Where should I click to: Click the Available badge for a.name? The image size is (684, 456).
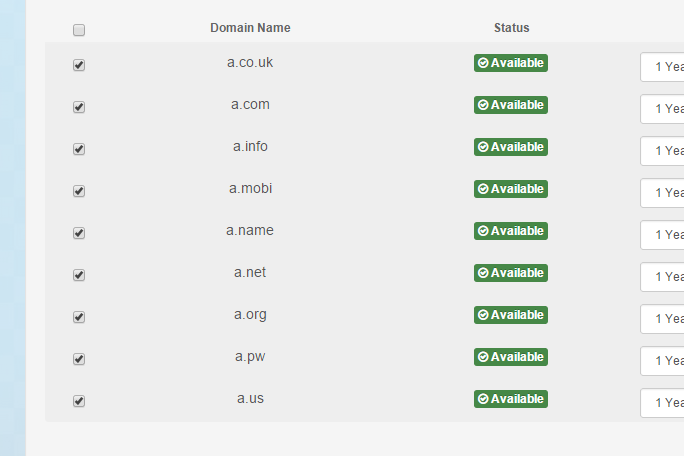(511, 231)
